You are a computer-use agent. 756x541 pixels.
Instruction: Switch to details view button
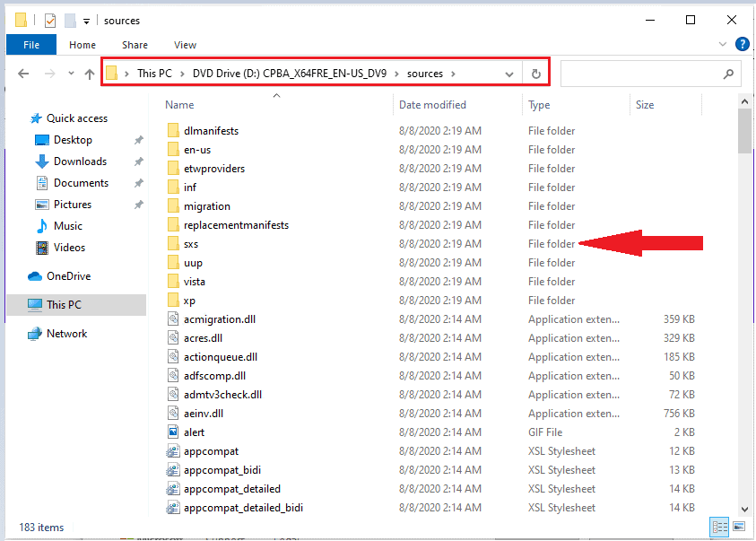point(719,527)
